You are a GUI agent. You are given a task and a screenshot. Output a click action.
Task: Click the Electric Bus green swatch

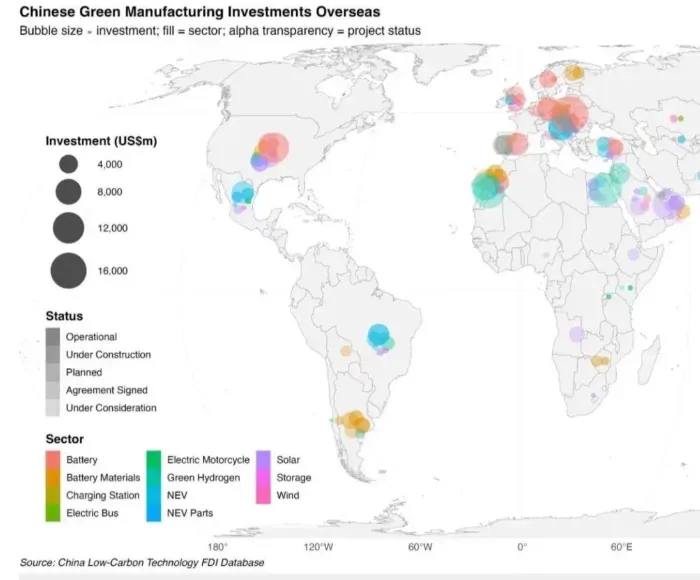(53, 513)
